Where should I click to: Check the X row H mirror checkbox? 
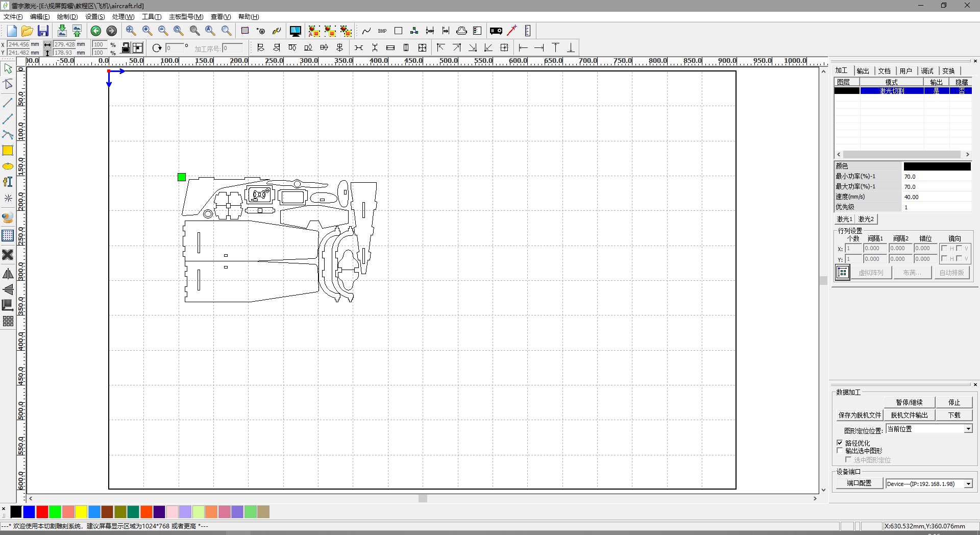[x=944, y=248]
